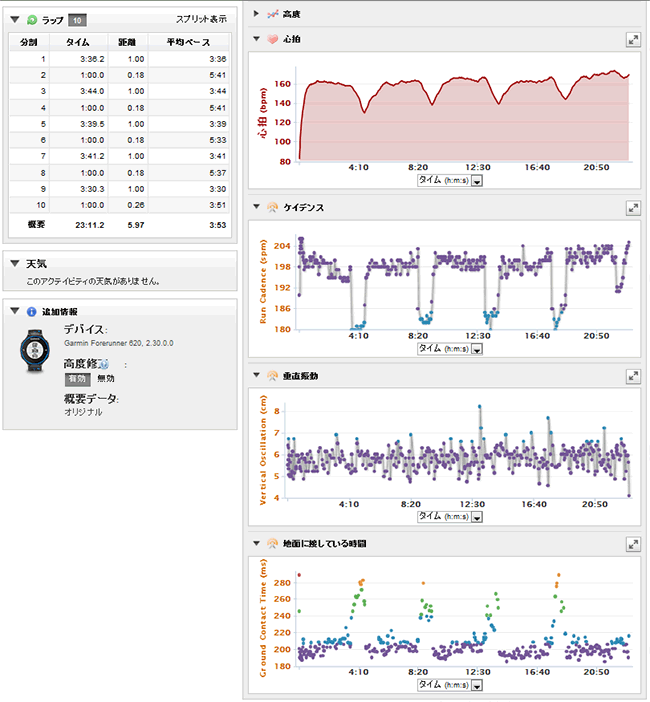The image size is (650, 702).
Task: Expand the collapsed 高度 panel
Action: [256, 14]
